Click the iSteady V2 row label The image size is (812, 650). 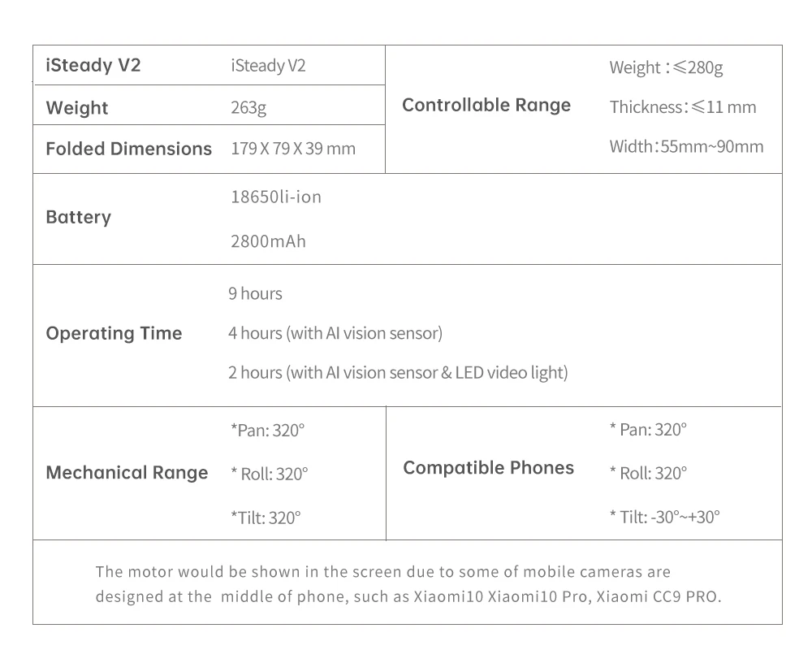[93, 66]
